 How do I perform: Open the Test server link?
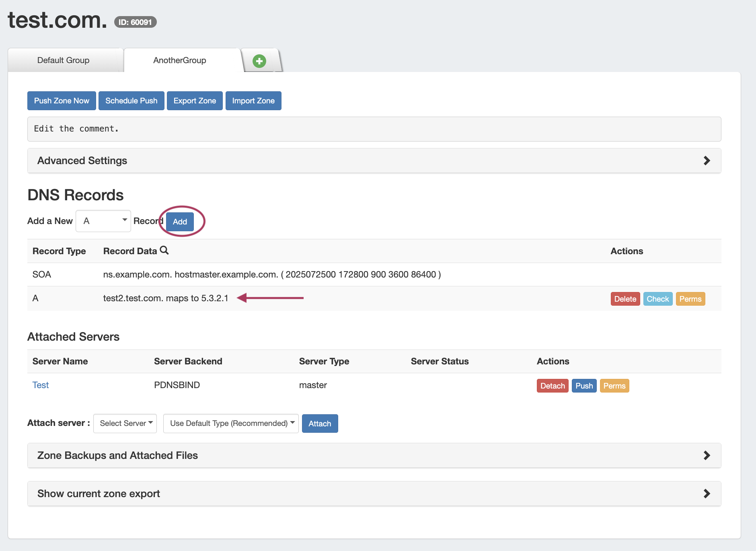[41, 385]
